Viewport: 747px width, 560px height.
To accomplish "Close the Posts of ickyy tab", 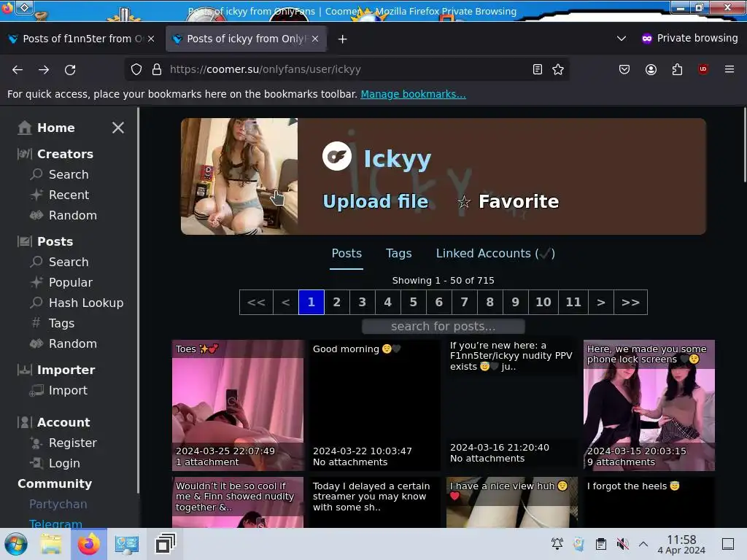I will pos(315,39).
